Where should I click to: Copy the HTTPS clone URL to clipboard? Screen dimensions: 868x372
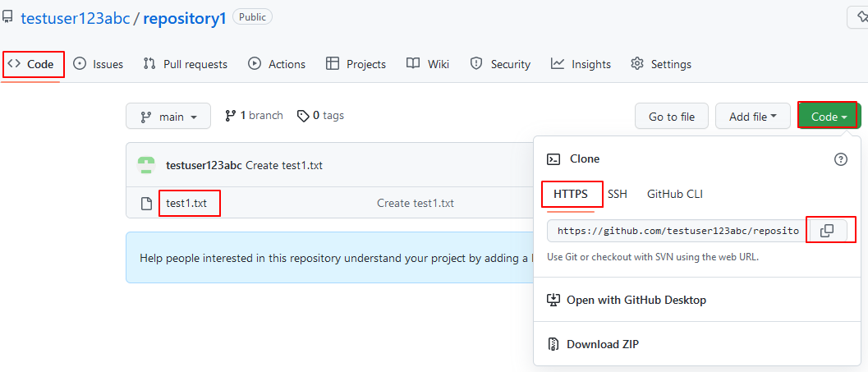coord(827,231)
